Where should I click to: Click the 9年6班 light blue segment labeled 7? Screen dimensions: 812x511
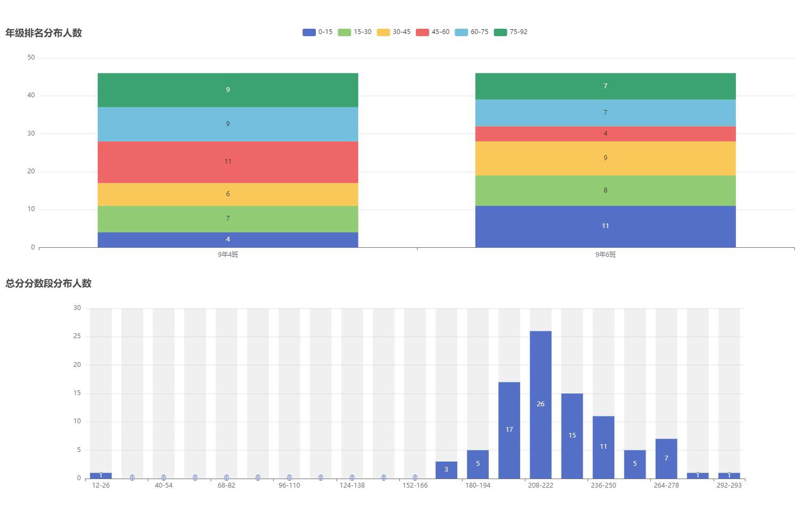tap(605, 113)
